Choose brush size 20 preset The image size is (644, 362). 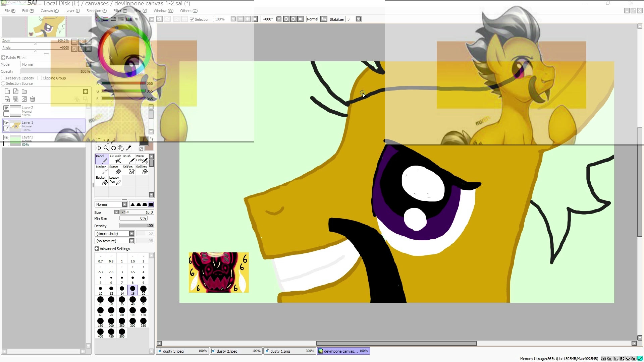click(143, 290)
